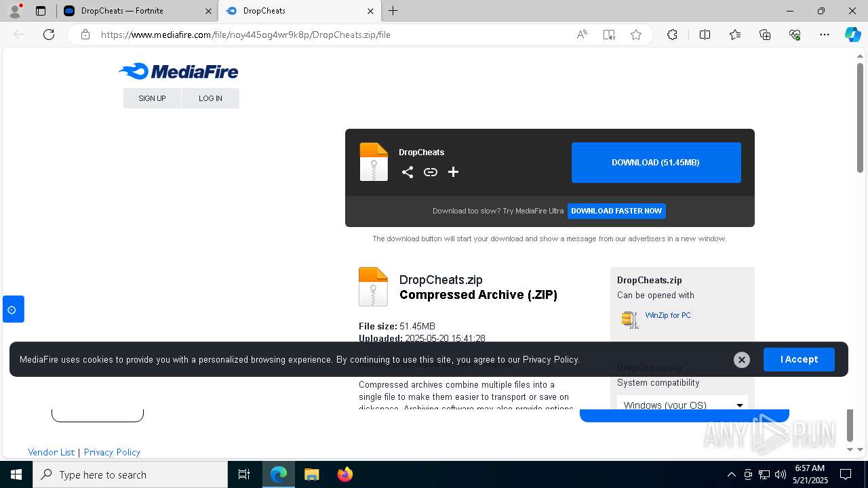Viewport: 868px width, 488px height.
Task: Open the browser profile avatar
Action: click(15, 11)
